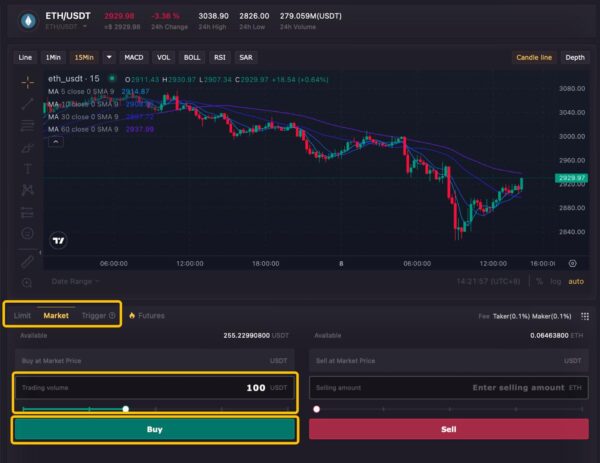Viewport: 600px width, 463px height.
Task: Select the position forecast tool
Action: tap(28, 212)
